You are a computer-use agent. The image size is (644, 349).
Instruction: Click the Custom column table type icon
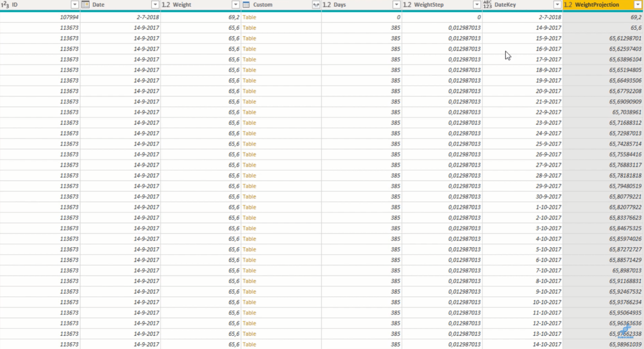[246, 5]
